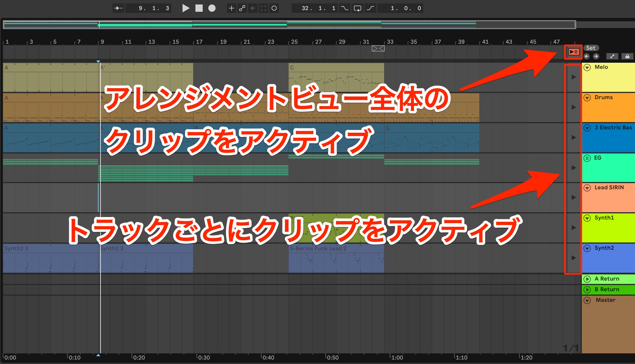Click the Previous Locator arrow
This screenshot has height=364, width=635.
(587, 56)
